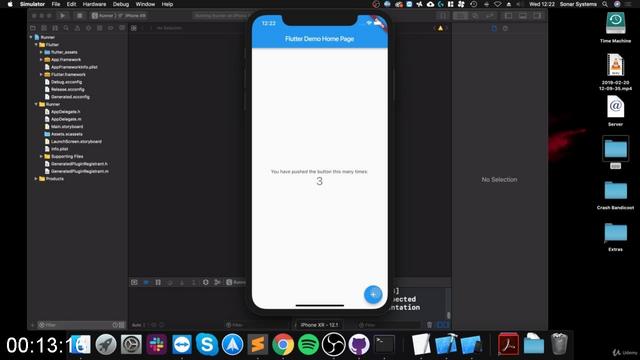
Task: Open the debug navigator icon
Action: [x=100, y=28]
